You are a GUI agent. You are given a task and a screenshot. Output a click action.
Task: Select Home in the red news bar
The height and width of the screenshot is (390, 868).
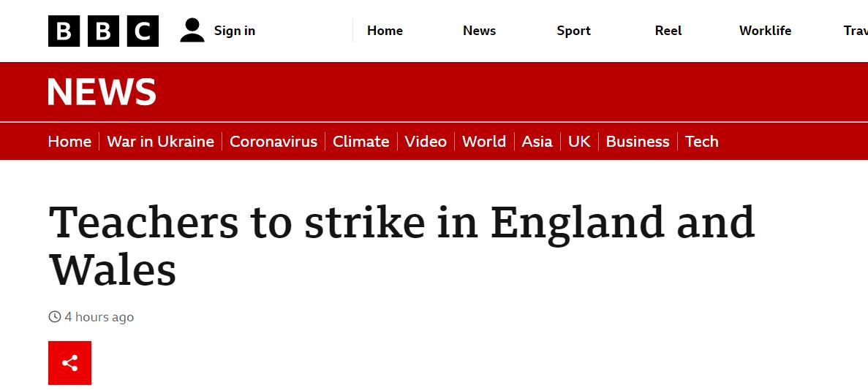[69, 142]
